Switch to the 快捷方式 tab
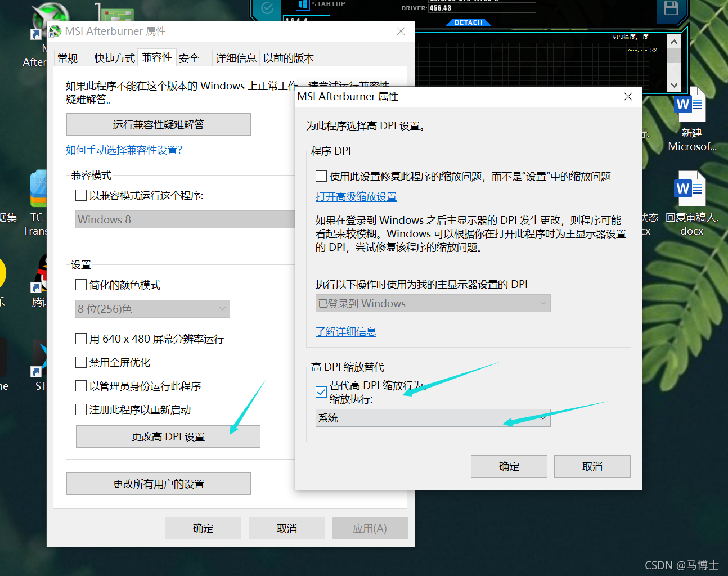This screenshot has width=728, height=576. 114,58
